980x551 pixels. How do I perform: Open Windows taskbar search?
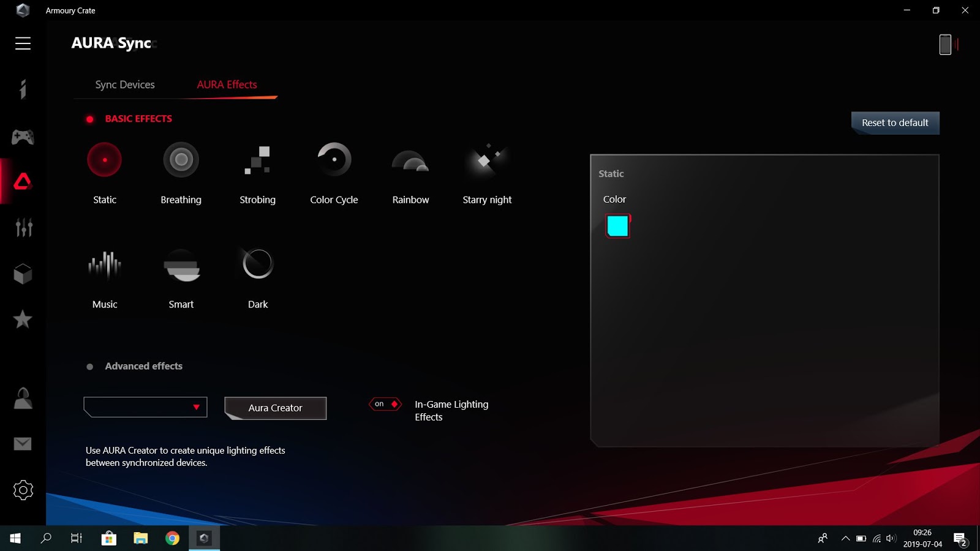[x=46, y=538]
